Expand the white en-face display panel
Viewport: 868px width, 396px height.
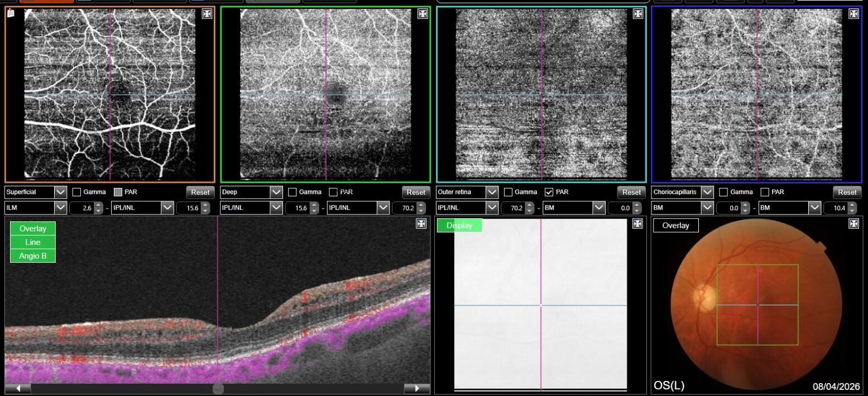tap(638, 224)
